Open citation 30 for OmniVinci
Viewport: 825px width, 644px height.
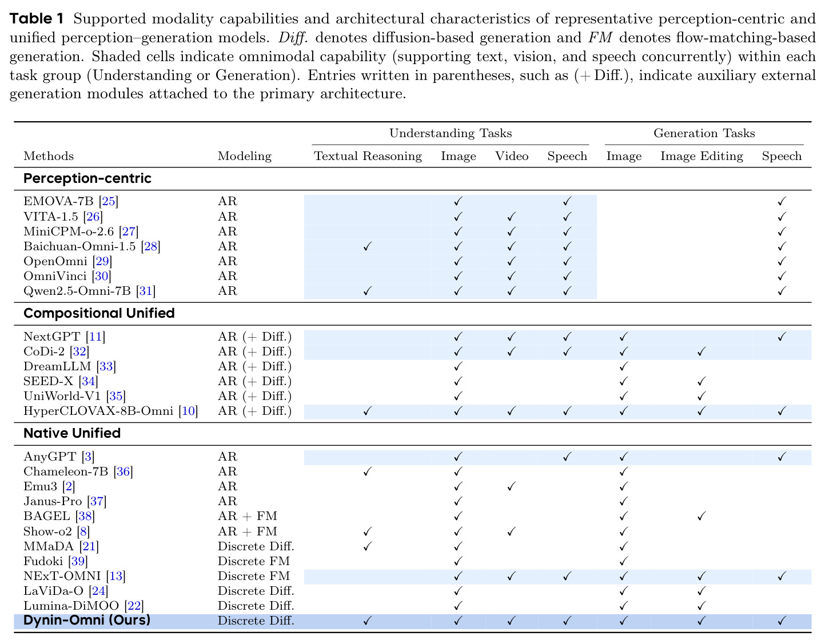101,276
